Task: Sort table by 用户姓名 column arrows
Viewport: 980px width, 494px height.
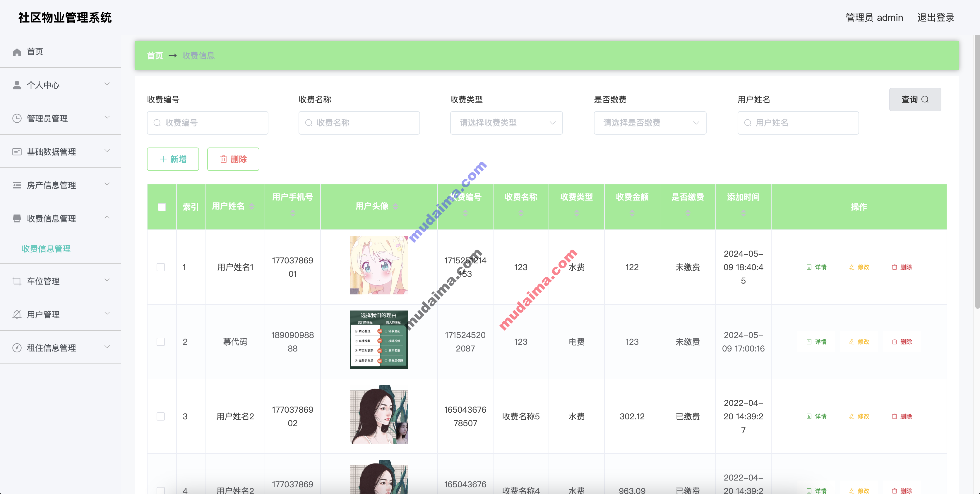Action: [x=251, y=206]
